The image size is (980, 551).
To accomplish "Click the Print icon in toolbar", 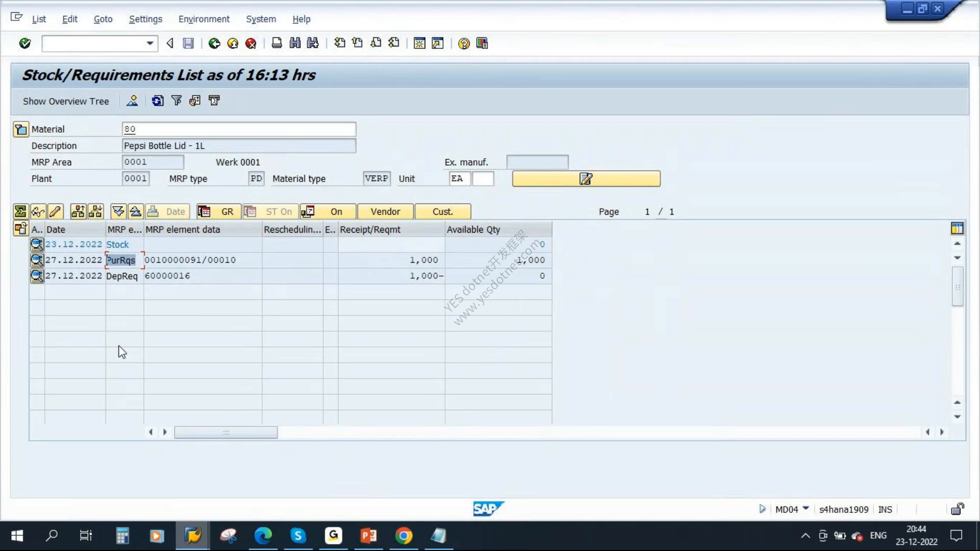I will pos(277,43).
